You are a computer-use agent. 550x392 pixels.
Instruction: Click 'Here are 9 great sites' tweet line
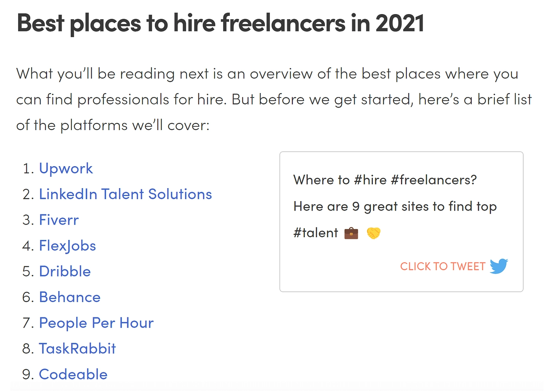pos(395,207)
